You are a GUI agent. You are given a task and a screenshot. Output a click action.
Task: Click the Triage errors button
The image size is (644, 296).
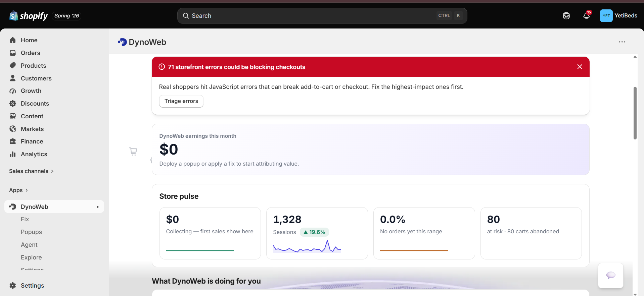click(x=181, y=101)
